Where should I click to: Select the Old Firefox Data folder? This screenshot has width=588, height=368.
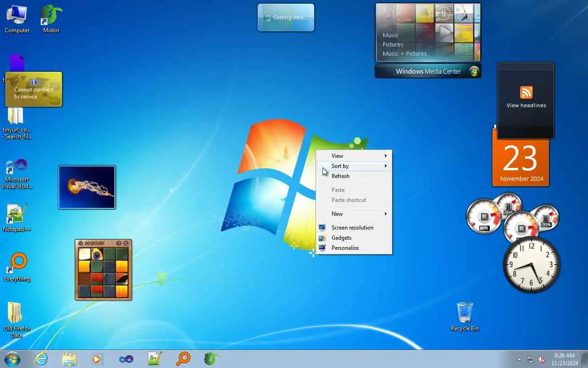[17, 320]
